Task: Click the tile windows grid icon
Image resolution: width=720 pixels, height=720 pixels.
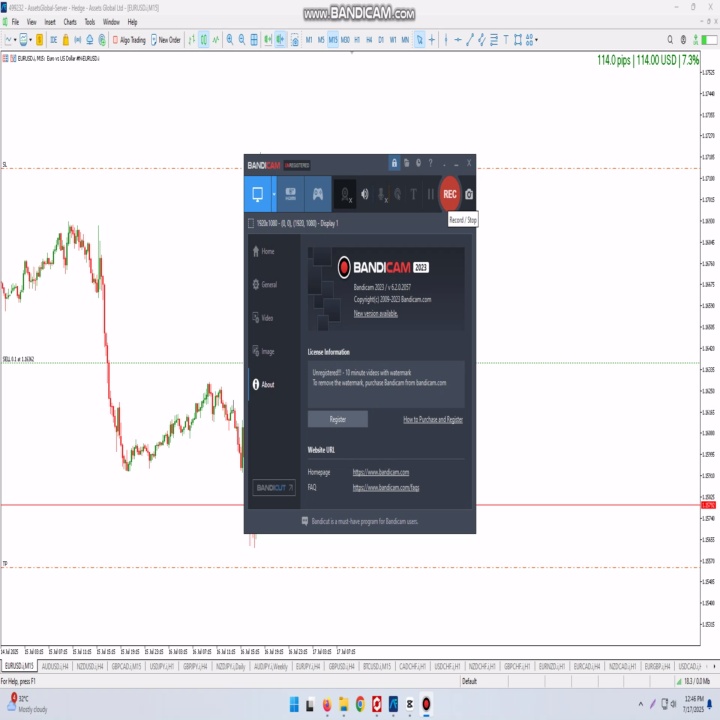Action: [254, 40]
